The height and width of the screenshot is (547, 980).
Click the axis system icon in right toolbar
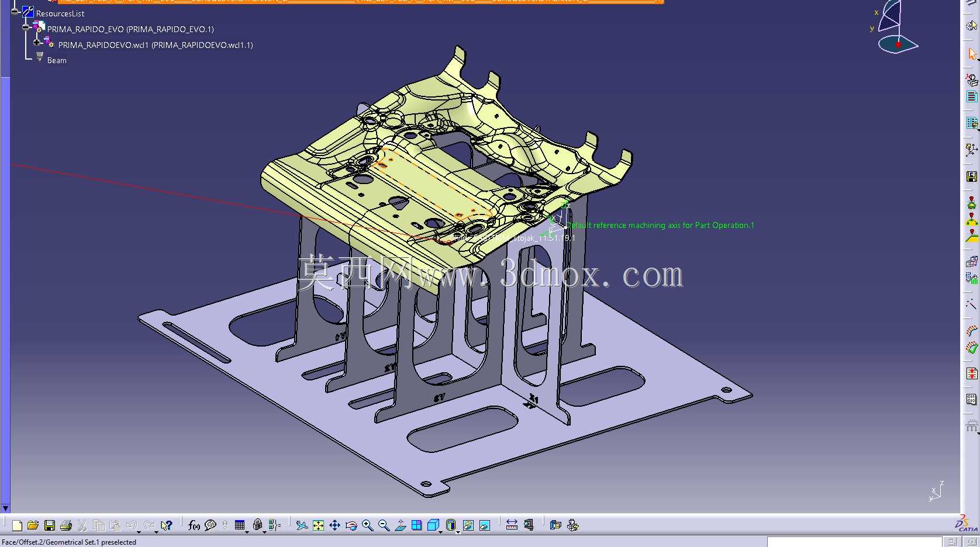point(972,150)
